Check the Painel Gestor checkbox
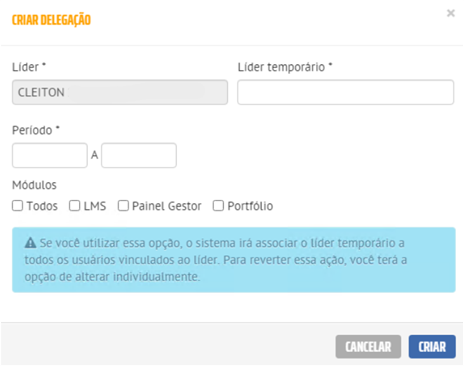 [x=123, y=206]
